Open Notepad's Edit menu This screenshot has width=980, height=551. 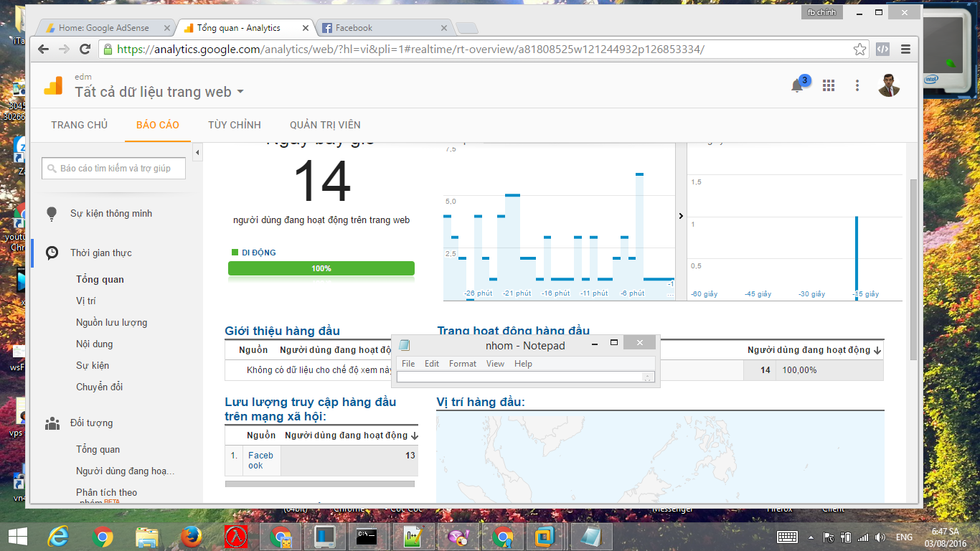[x=432, y=364]
